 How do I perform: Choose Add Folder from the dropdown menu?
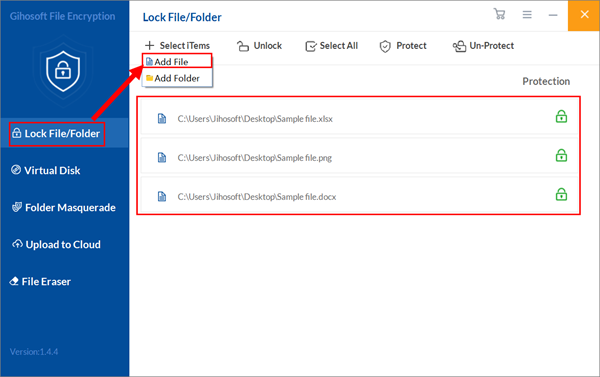177,78
